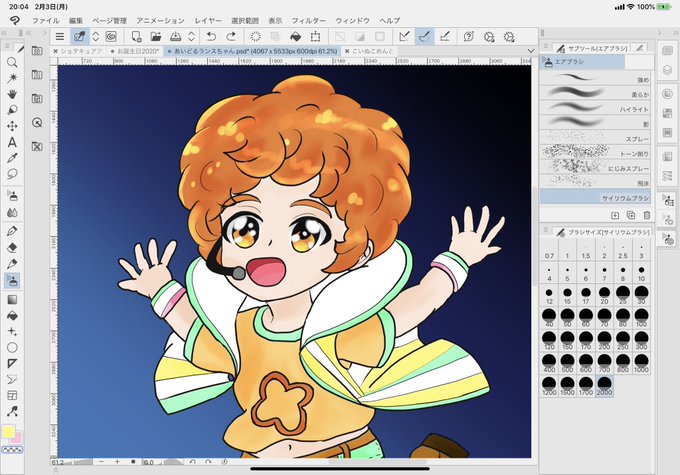Select the Frame border tool
This screenshot has width=680, height=475.
[x=12, y=395]
